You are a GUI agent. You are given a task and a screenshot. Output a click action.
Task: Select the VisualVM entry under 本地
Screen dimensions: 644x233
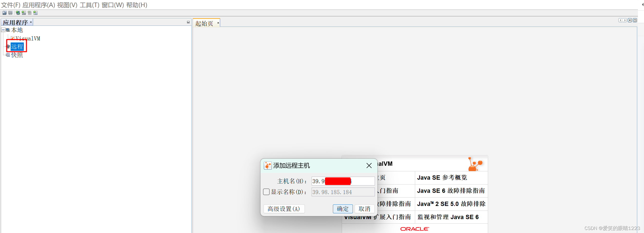point(28,38)
